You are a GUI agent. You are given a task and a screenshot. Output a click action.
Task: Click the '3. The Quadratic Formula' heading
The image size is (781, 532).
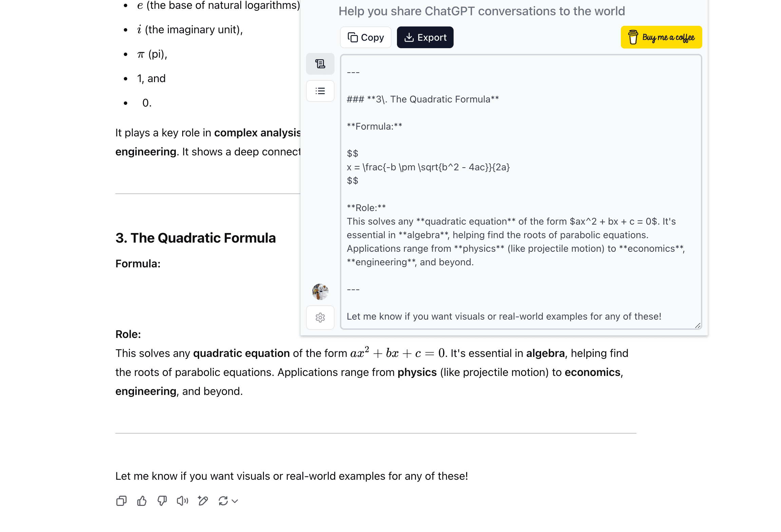(195, 238)
